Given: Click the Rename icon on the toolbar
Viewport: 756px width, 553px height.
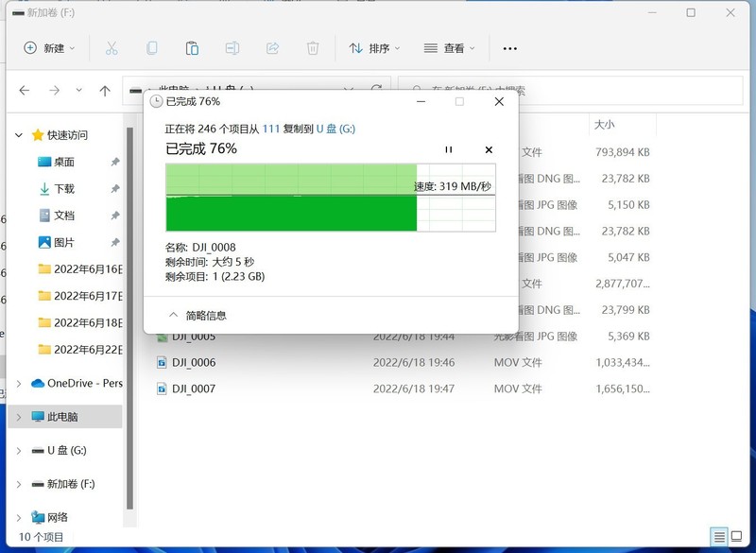Looking at the screenshot, I should 232,47.
